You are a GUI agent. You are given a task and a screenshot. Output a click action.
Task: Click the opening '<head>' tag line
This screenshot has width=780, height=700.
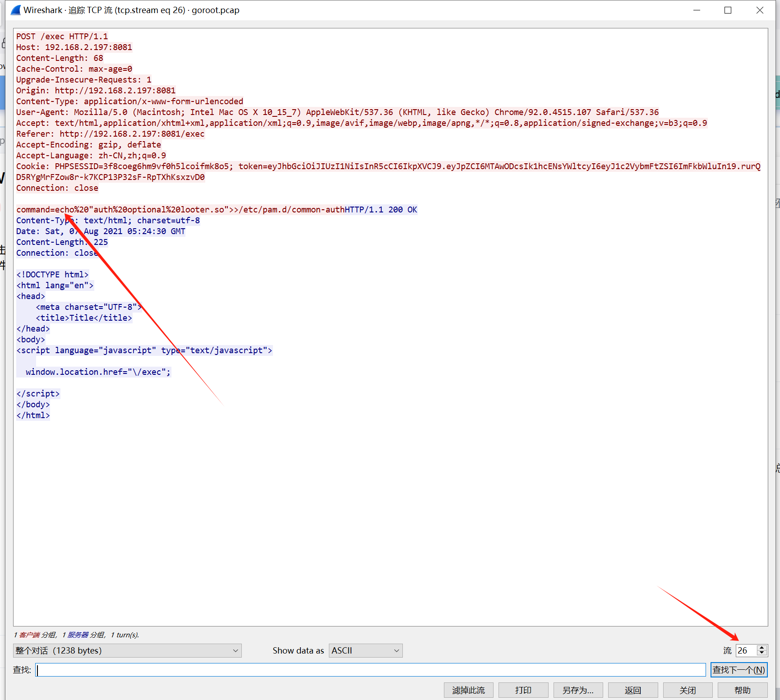pyautogui.click(x=31, y=296)
